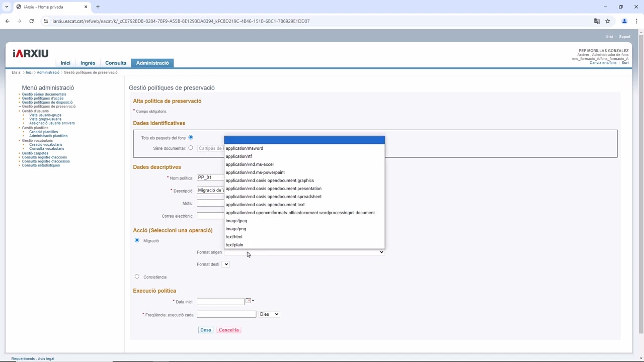Pick text/html from format list
Screen dimensions: 644x362
[x=304, y=237]
